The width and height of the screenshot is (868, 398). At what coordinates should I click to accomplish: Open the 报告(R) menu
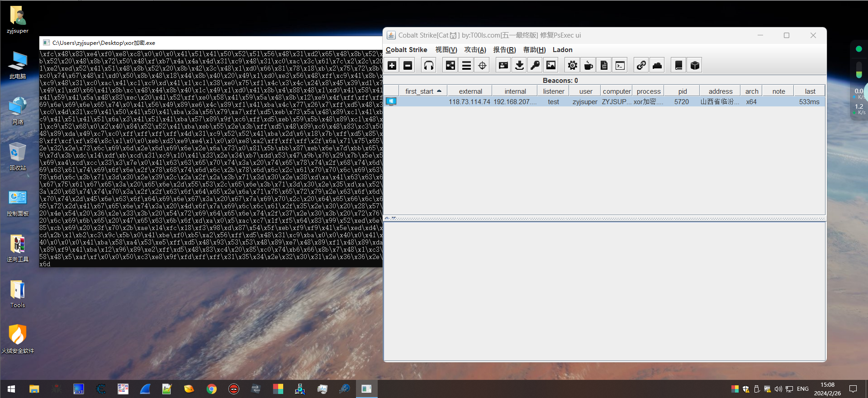pyautogui.click(x=504, y=50)
